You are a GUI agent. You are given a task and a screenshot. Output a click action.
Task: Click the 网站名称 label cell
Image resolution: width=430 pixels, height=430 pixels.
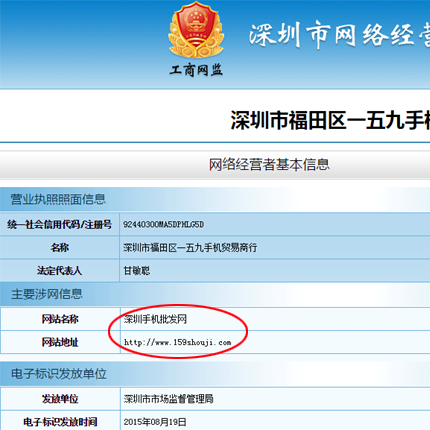[x=60, y=319]
